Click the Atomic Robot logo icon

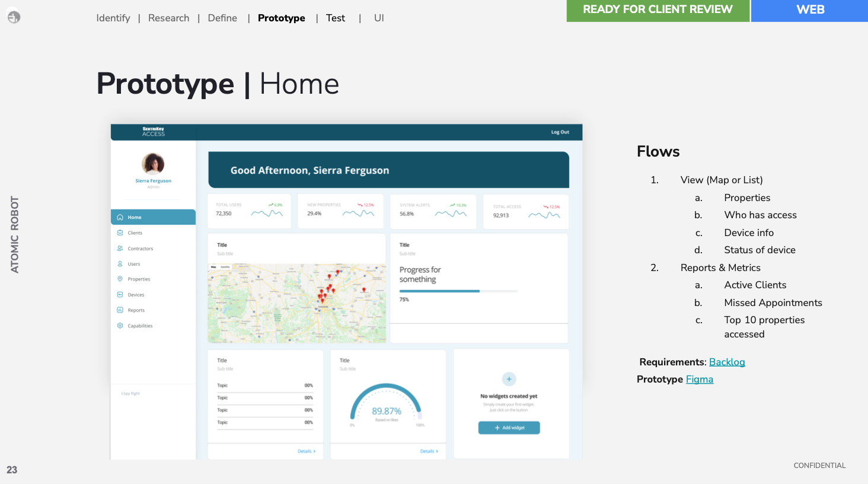pos(14,17)
